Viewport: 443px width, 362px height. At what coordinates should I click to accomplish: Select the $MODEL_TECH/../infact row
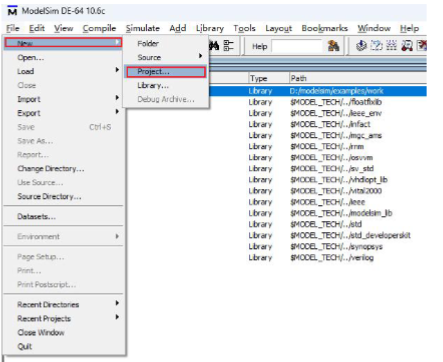click(318, 124)
